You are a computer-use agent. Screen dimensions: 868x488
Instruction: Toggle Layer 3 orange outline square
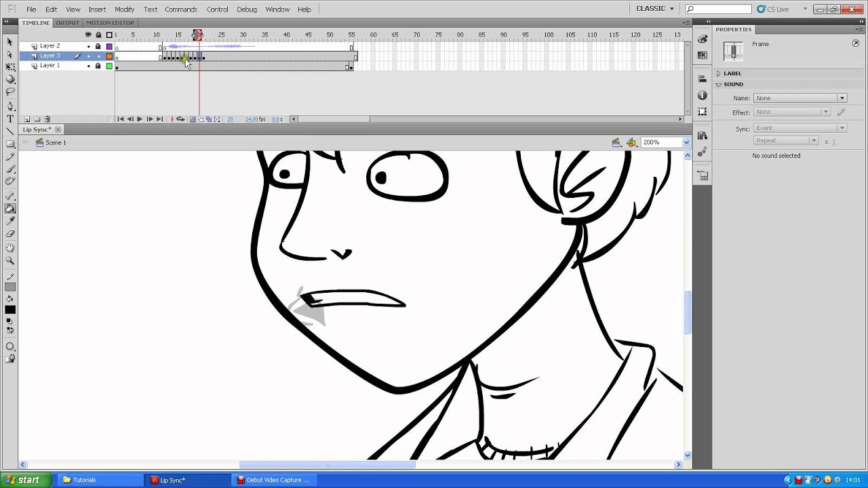click(x=109, y=56)
